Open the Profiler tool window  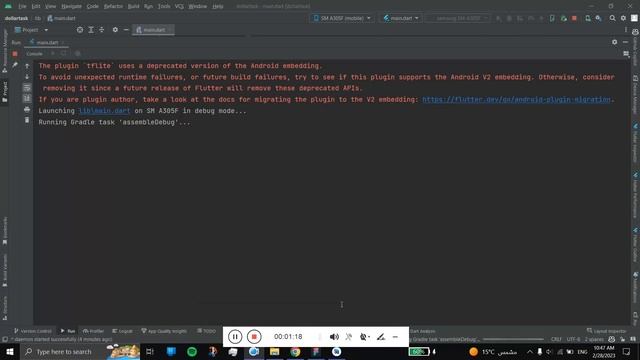point(93,331)
